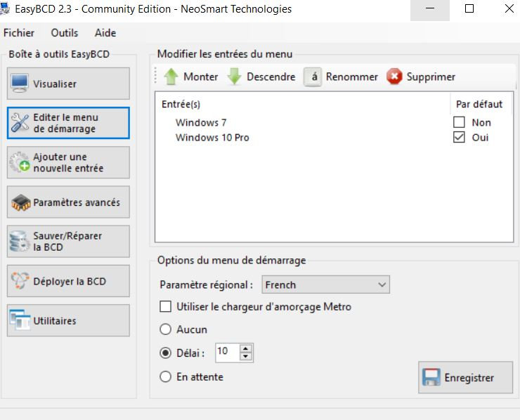Screen dimensions: 520x420
Task: Open Utilitaires section
Action: (x=68, y=320)
